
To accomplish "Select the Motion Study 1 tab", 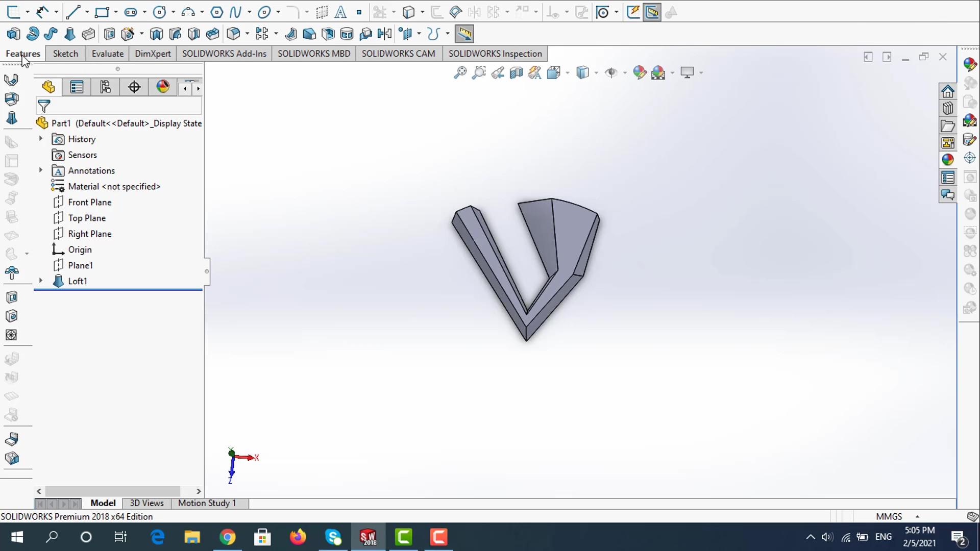I will [x=207, y=503].
